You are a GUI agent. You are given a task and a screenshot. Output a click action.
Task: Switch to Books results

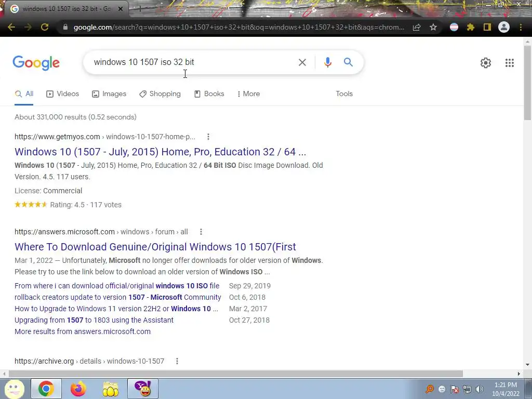(x=209, y=94)
